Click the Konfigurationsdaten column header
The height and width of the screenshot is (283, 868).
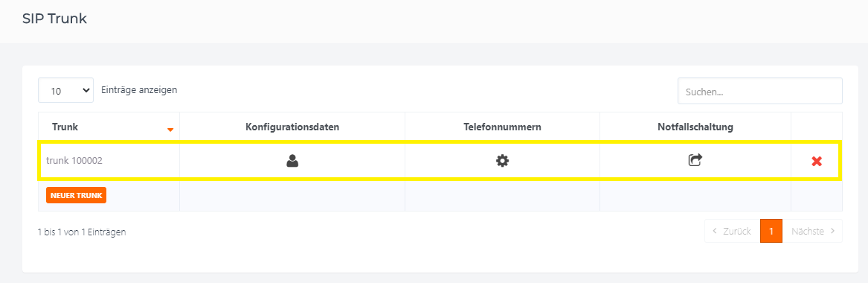coord(292,127)
